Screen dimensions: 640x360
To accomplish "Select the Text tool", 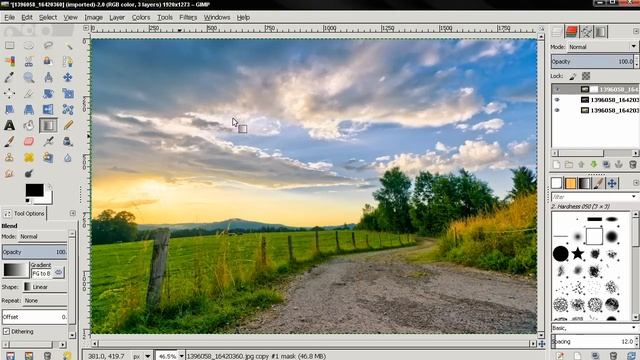I will click(x=9, y=125).
